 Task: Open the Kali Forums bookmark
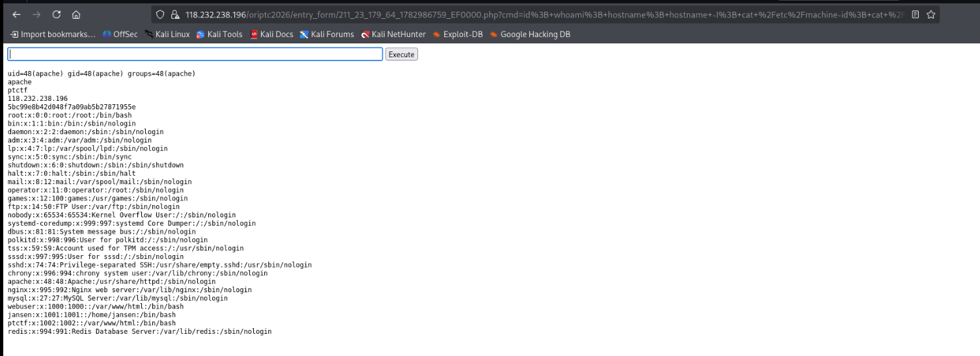tap(327, 34)
